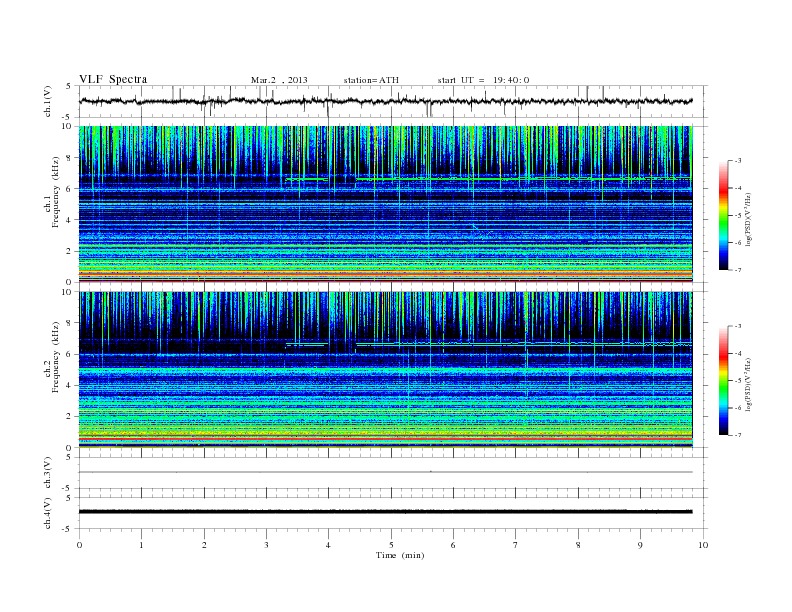792x612 pixels.
Task: Click the ch.2 frequency axis "4" tick label
Action: coord(69,385)
